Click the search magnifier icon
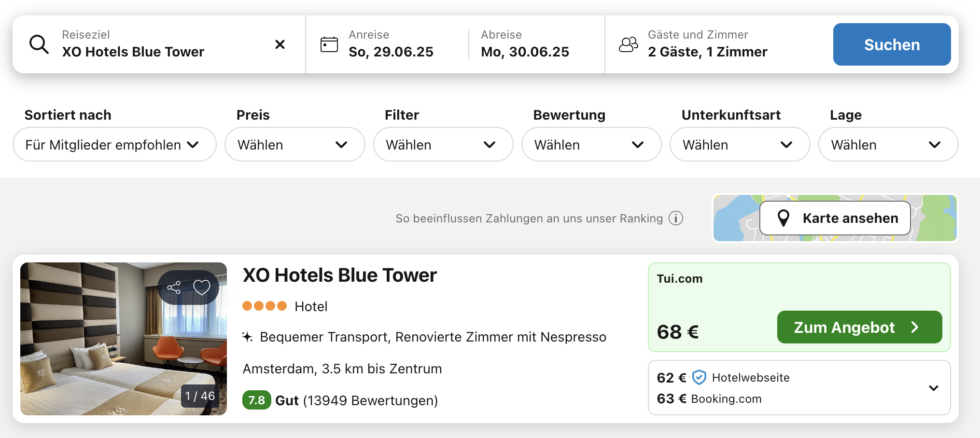Screen dimensions: 980x438 click(x=39, y=44)
